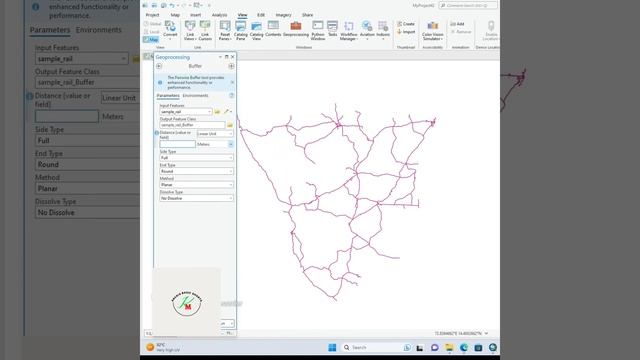Click Add animation button
The image size is (640, 360).
457,24
